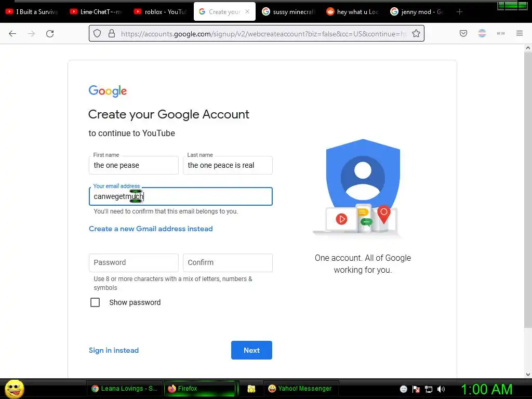532x399 pixels.
Task: Switch to the 'sussy minecraft' tab
Action: [289, 12]
